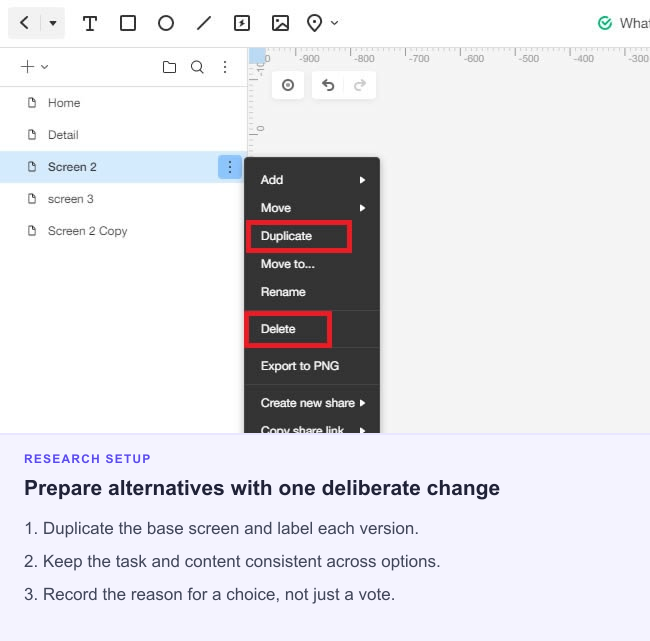Choose Rename from context menu

coord(312,292)
